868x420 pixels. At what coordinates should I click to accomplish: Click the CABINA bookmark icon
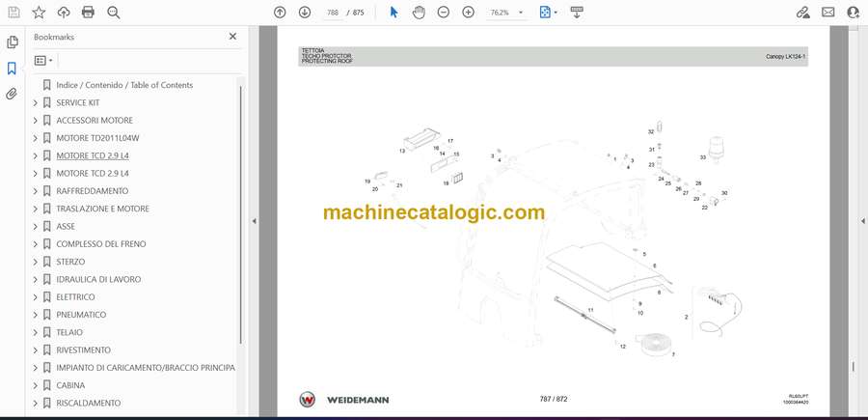[x=47, y=385]
